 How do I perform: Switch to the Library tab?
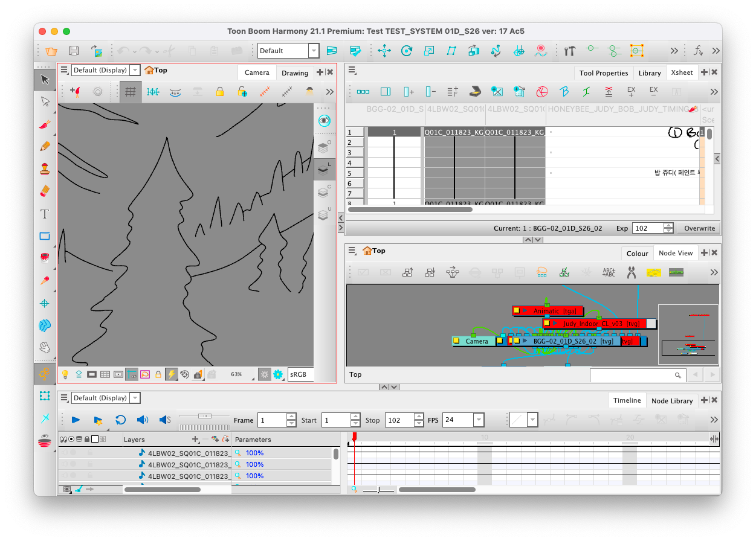click(x=650, y=73)
